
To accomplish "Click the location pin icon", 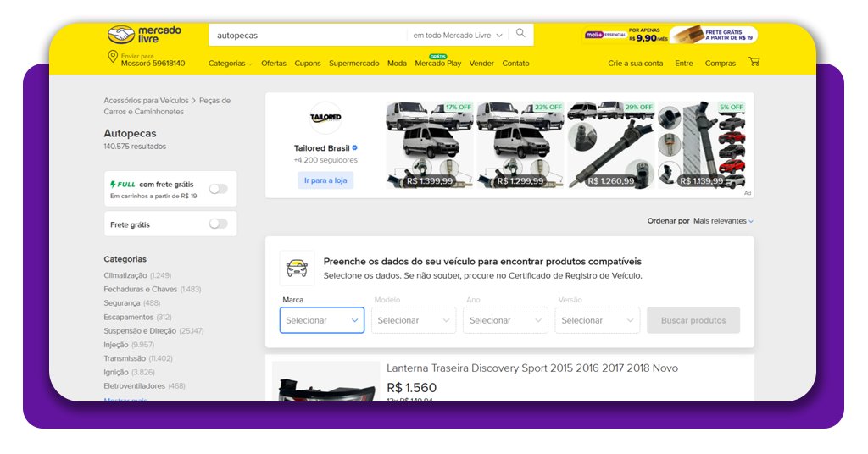I will pyautogui.click(x=113, y=57).
